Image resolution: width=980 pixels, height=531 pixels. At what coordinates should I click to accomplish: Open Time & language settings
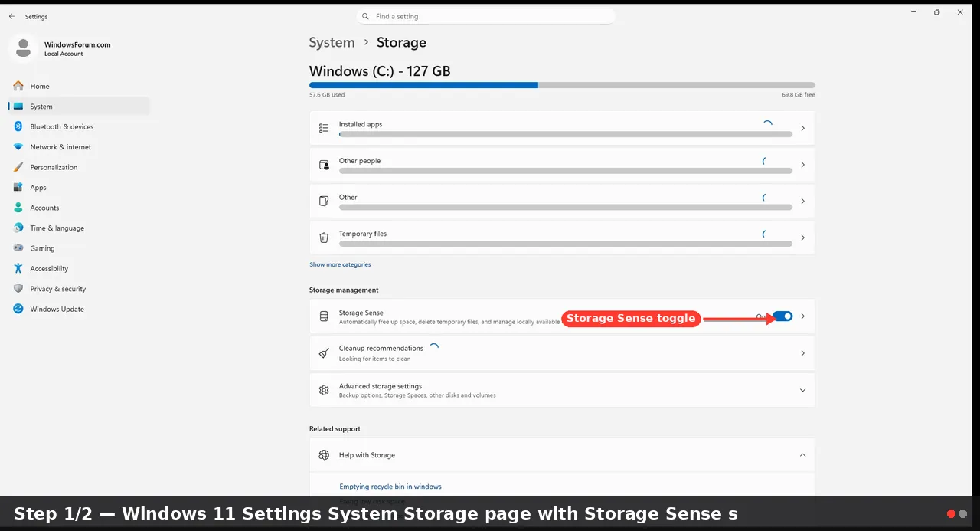(79, 228)
